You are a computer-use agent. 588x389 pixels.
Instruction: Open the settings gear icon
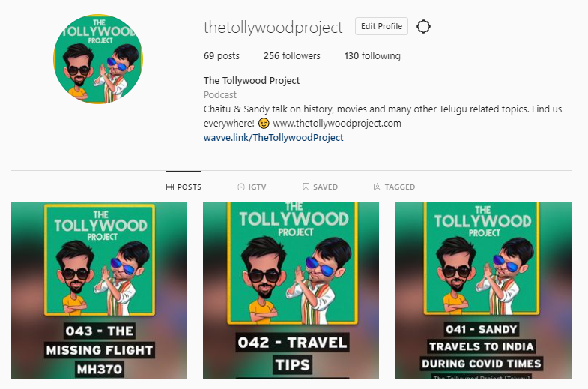(423, 27)
